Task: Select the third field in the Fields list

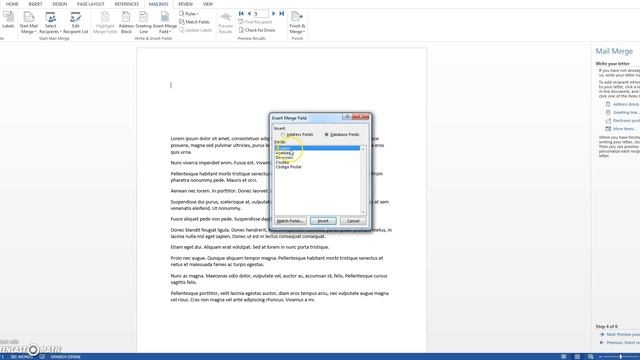Action: tap(318, 157)
